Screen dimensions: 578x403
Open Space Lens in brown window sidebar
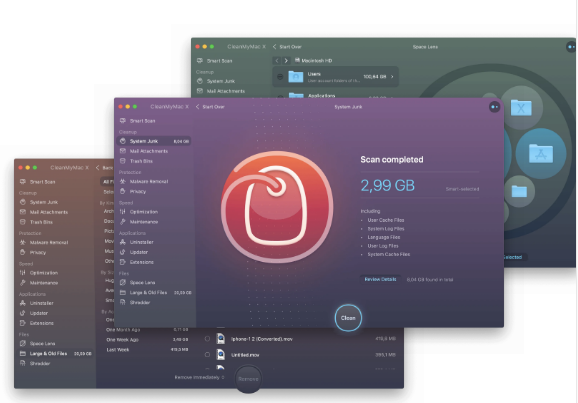pyautogui.click(x=37, y=343)
